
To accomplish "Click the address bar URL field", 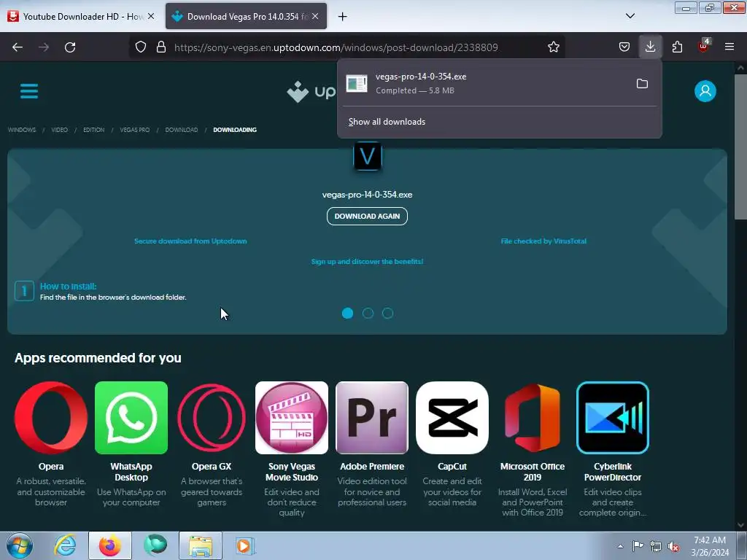I will (x=336, y=47).
